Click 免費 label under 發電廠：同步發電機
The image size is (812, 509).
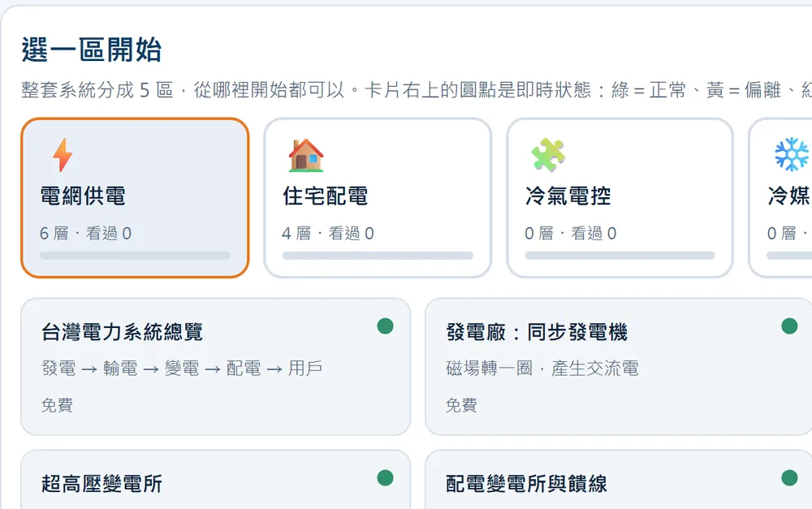461,405
